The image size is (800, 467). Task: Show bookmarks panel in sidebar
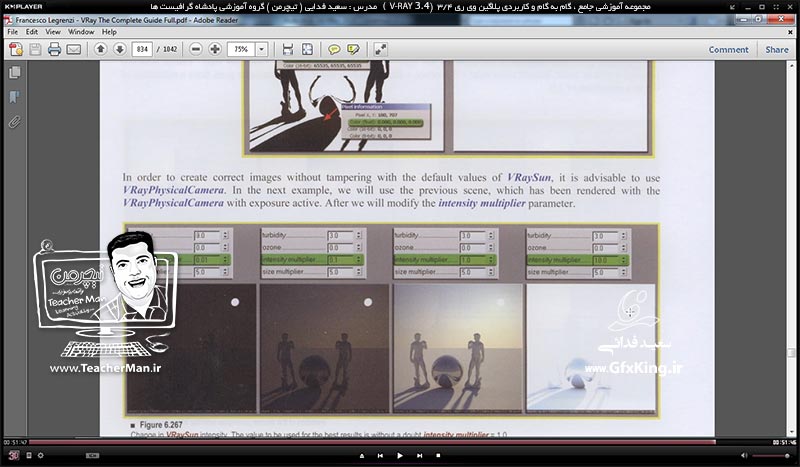[15, 97]
